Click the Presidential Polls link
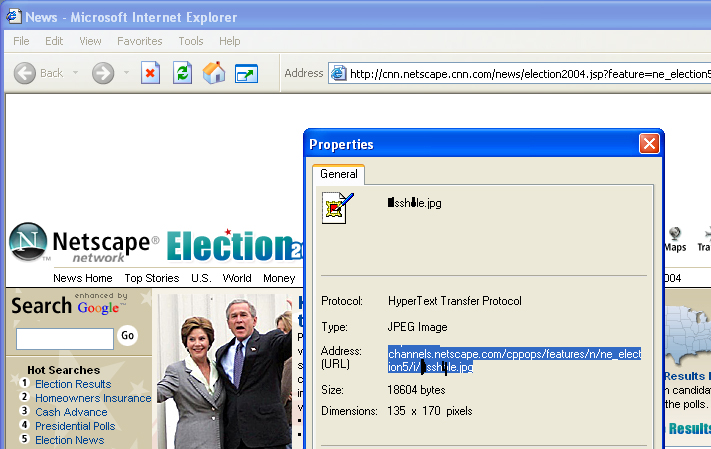The image size is (711, 449). click(75, 426)
